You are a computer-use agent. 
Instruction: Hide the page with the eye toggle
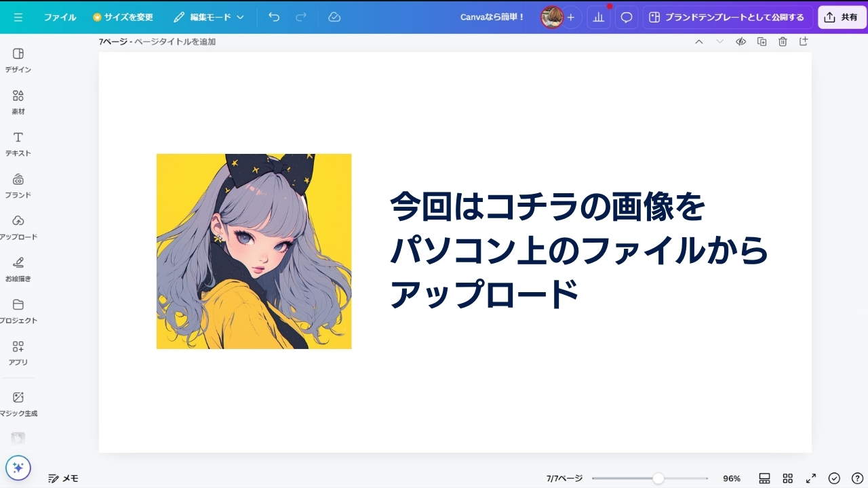pos(741,41)
